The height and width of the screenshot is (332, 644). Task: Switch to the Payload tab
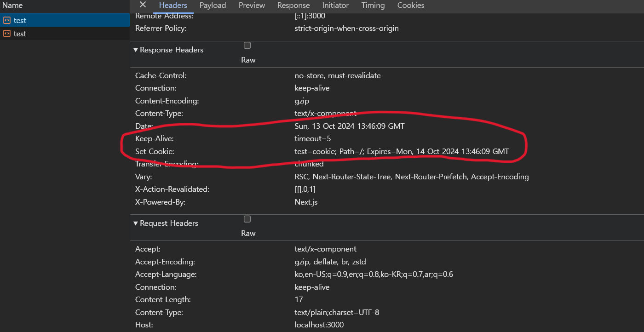[213, 6]
